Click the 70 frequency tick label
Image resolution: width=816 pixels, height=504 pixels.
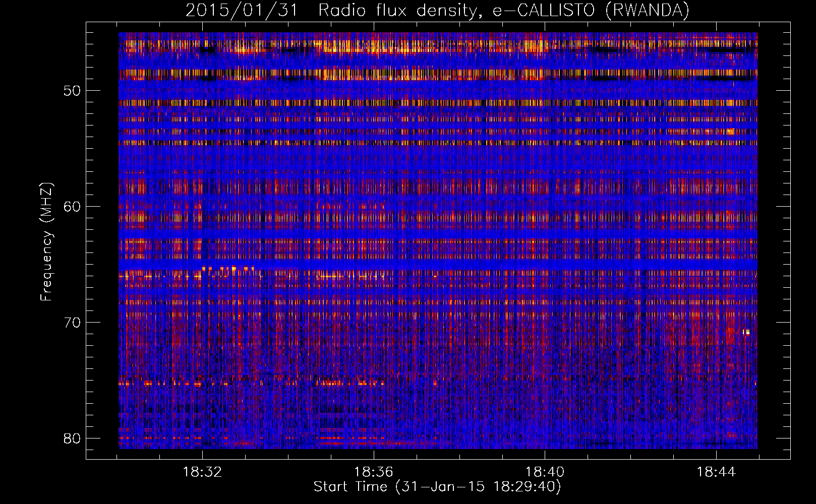pos(73,323)
